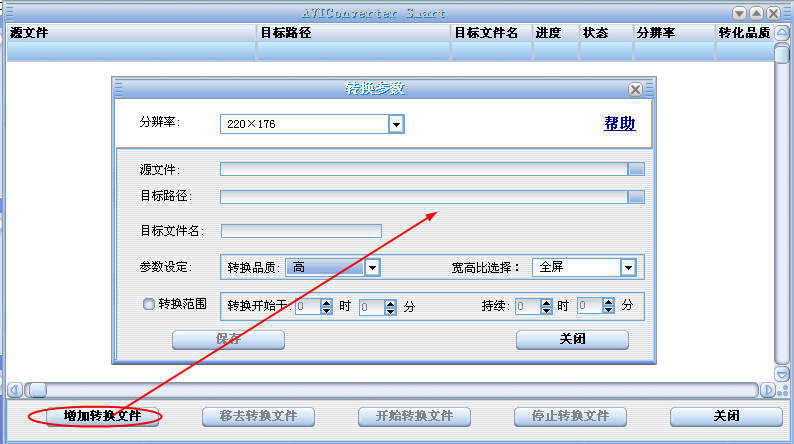Image resolution: width=794 pixels, height=444 pixels.
Task: Select the 转化品质 column header
Action: click(x=744, y=33)
